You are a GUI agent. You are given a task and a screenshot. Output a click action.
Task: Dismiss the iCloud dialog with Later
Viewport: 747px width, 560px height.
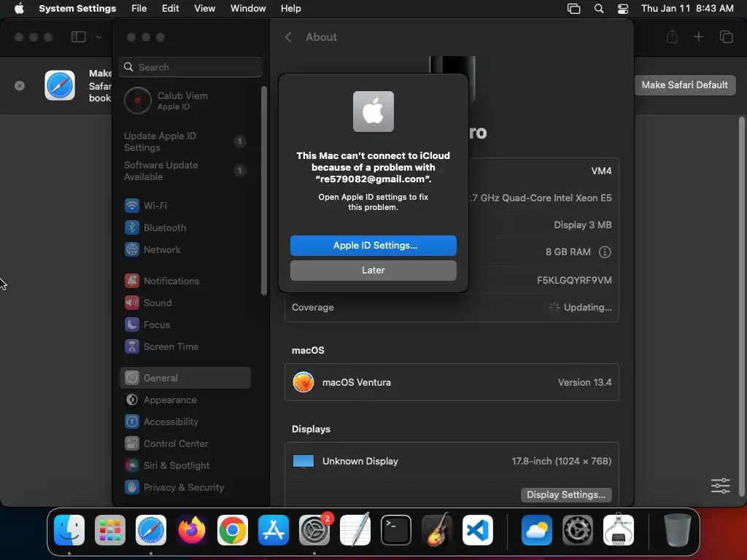373,270
